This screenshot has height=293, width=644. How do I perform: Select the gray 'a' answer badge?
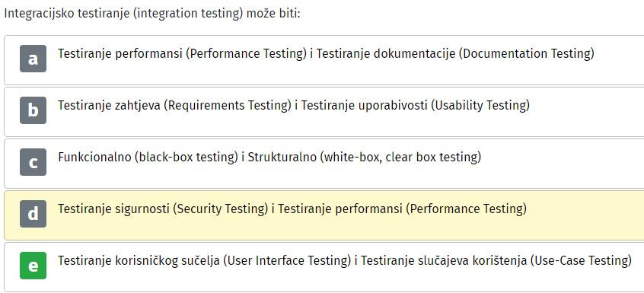point(33,59)
